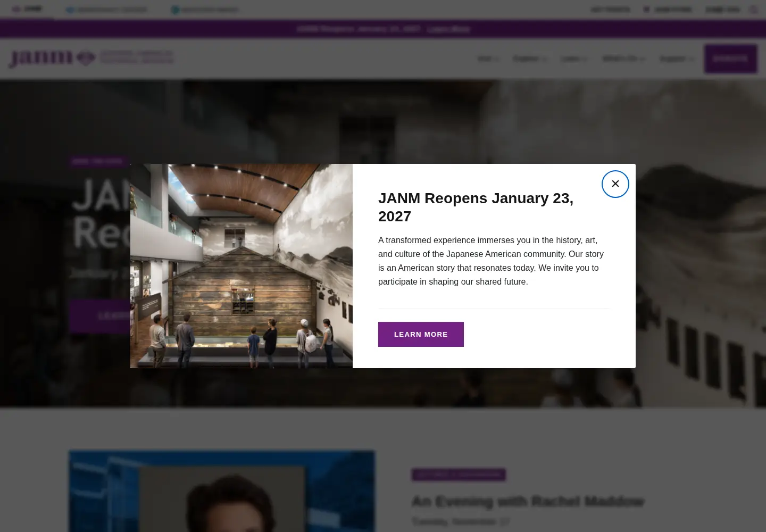The image size is (766, 532).
Task: Expand the Learn navigation dropdown
Action: point(574,59)
